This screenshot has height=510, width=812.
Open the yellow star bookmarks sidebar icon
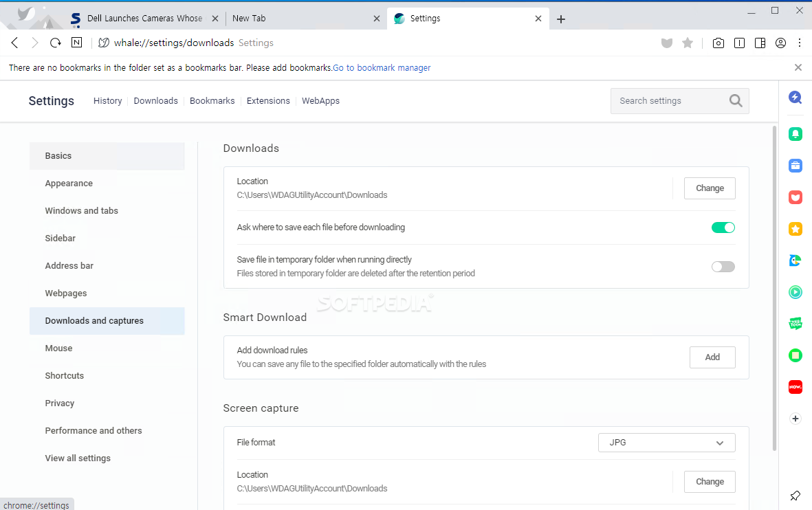pyautogui.click(x=795, y=229)
